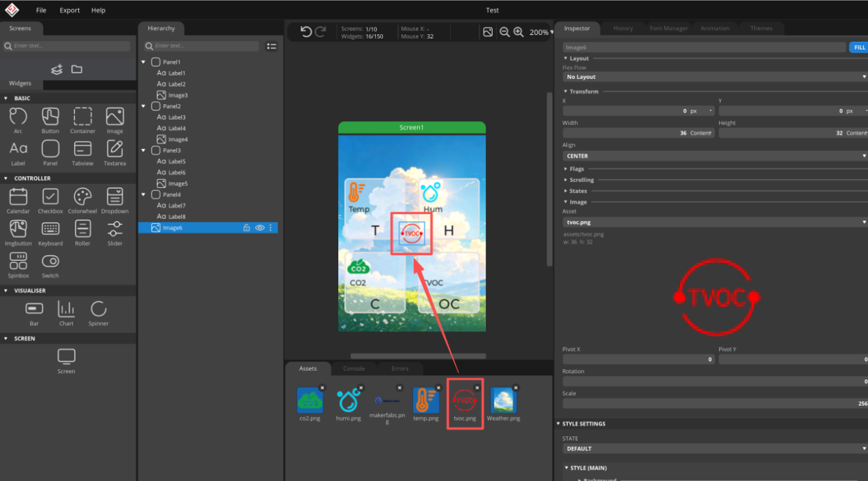Select the Slider widget
The width and height of the screenshot is (868, 481).
click(x=115, y=233)
